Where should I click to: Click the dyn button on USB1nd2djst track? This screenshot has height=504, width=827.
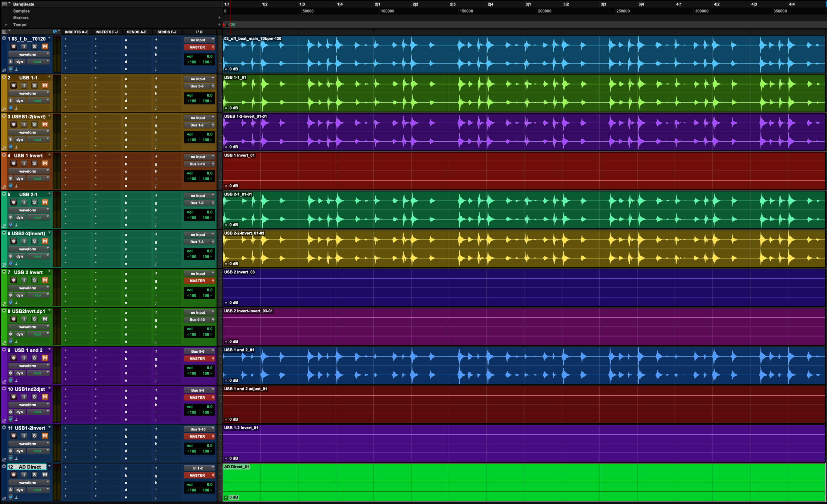point(20,412)
